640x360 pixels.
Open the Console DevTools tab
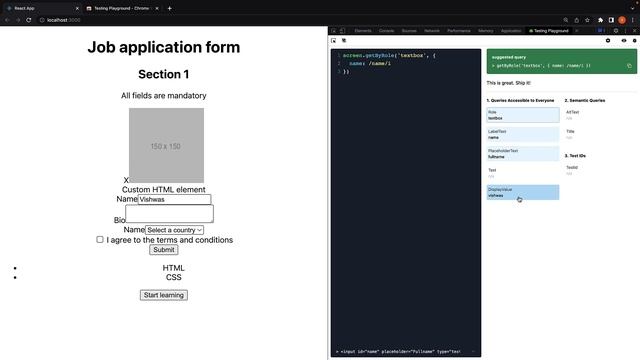(387, 31)
